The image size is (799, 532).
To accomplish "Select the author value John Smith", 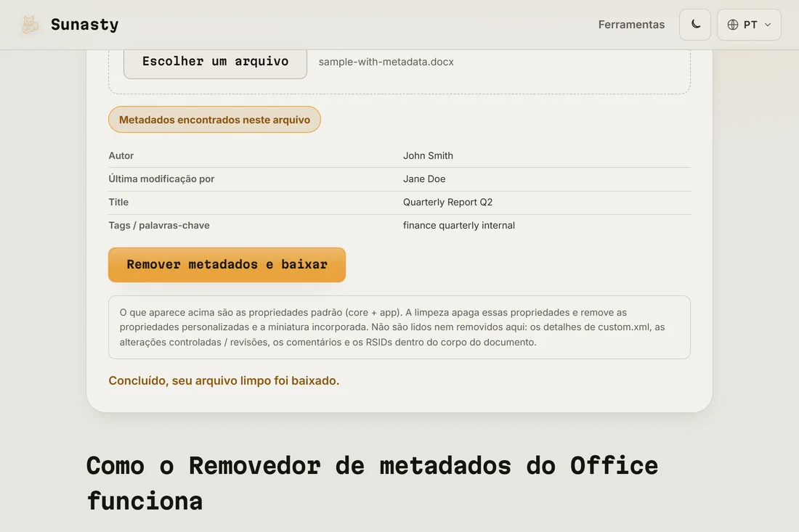I will click(x=428, y=156).
